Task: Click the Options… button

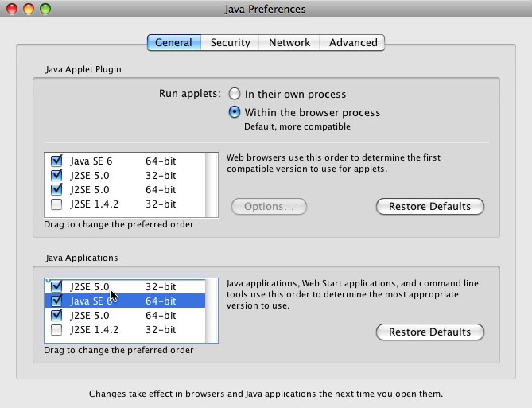Action: 269,206
